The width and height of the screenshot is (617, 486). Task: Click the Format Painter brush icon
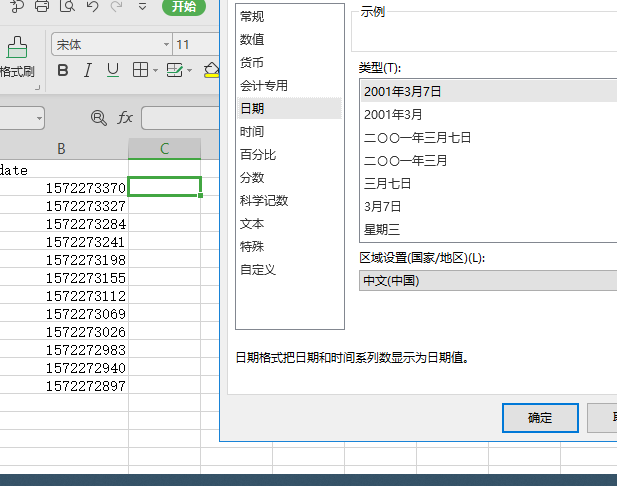point(17,47)
